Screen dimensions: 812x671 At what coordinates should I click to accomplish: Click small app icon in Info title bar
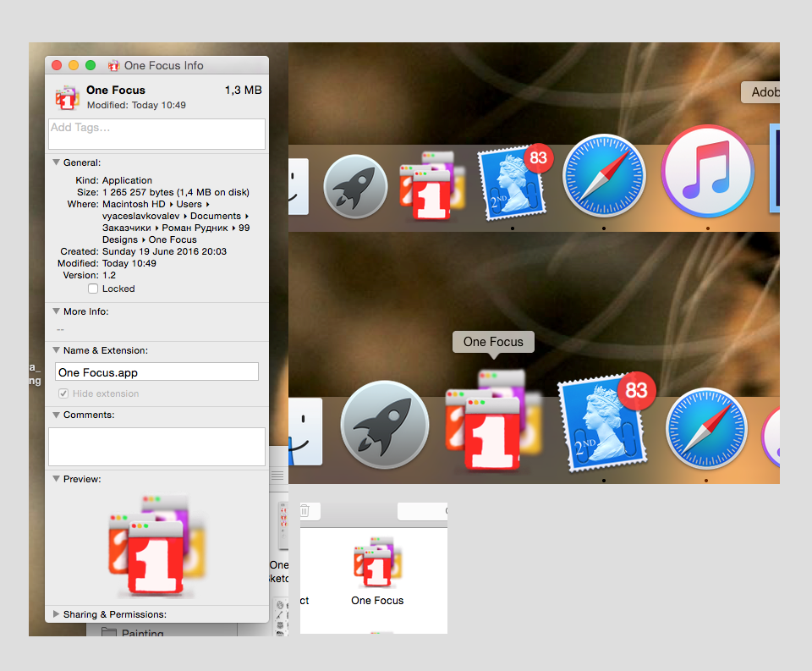(x=113, y=65)
